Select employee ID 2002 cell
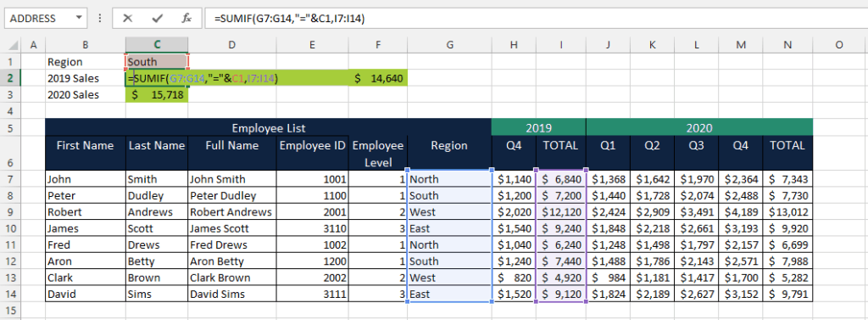Image resolution: width=868 pixels, height=320 pixels. pos(312,278)
